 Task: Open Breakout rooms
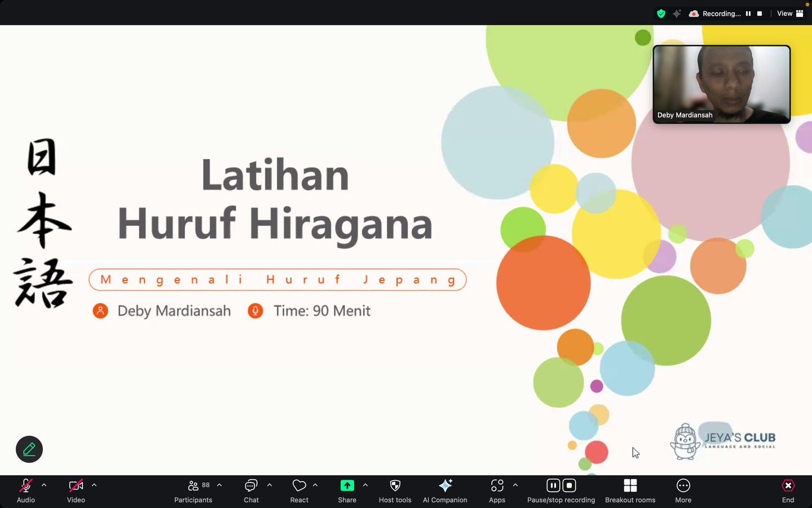[630, 491]
